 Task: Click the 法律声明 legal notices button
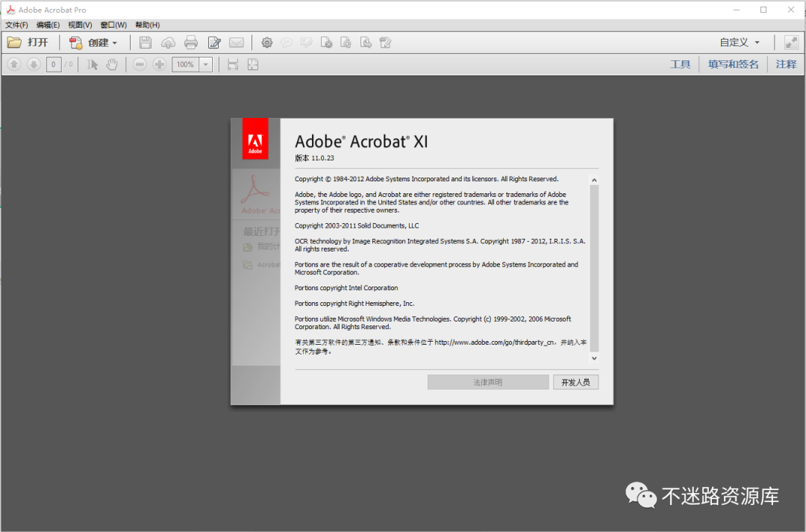pyautogui.click(x=488, y=383)
